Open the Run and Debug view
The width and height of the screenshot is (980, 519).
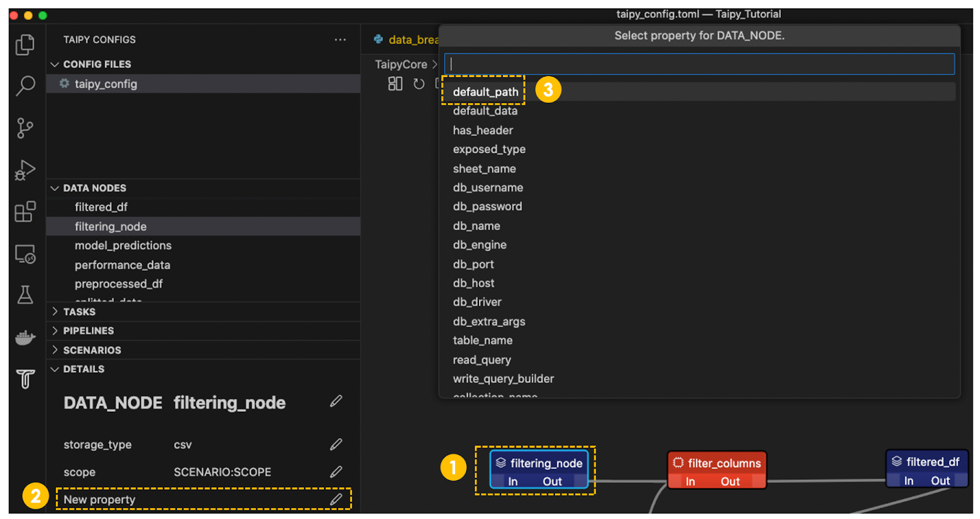pyautogui.click(x=25, y=170)
